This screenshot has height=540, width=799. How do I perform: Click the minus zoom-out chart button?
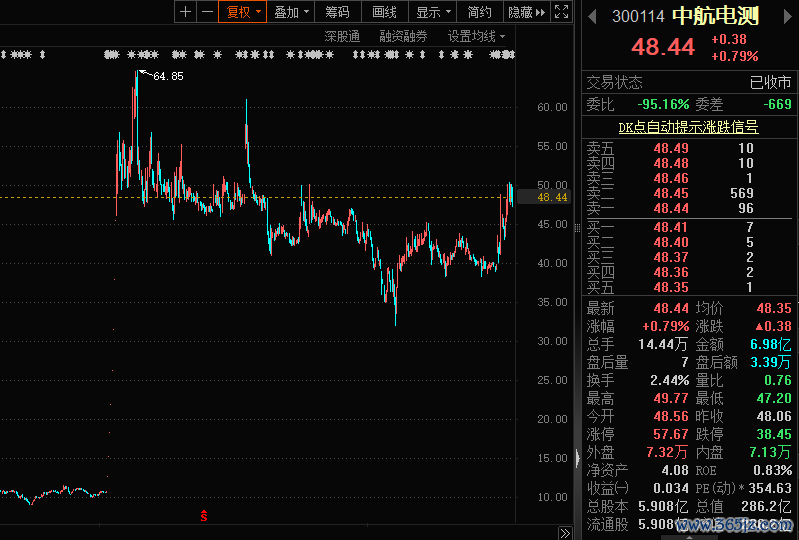(x=207, y=12)
